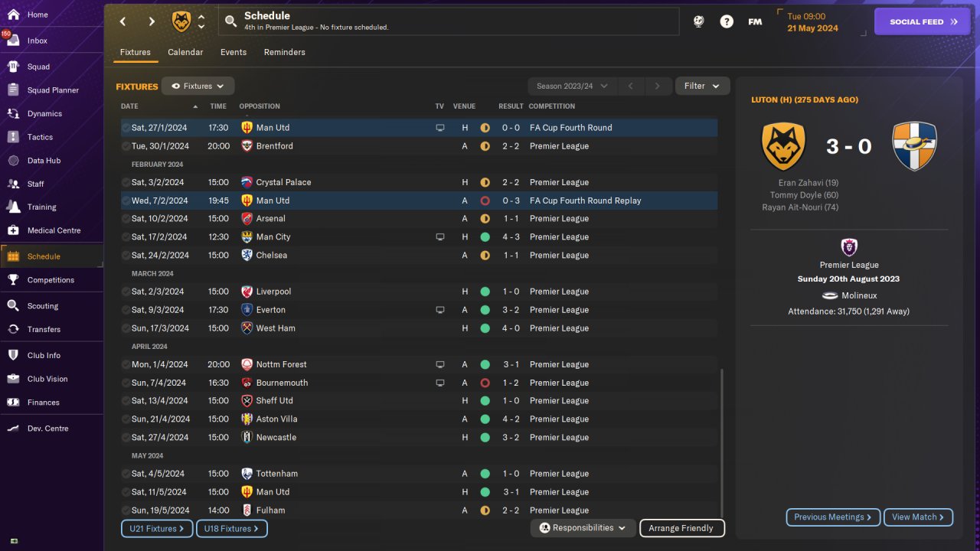Go to the Medical Centre
Image resolution: width=980 pixels, height=551 pixels.
point(54,230)
